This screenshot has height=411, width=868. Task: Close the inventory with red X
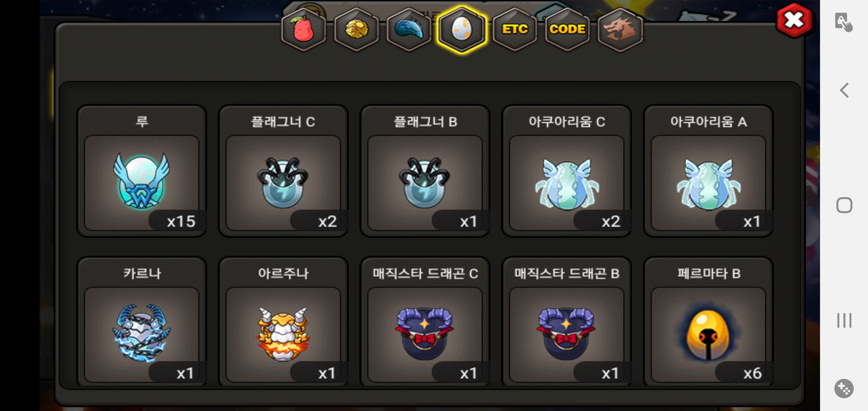(794, 20)
